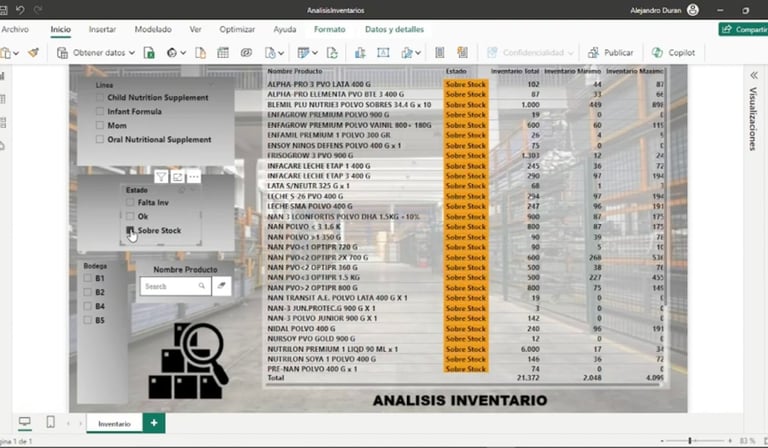Click the Undo arrow in title bar
Viewport: 768px width, 448px height.
(x=20, y=10)
